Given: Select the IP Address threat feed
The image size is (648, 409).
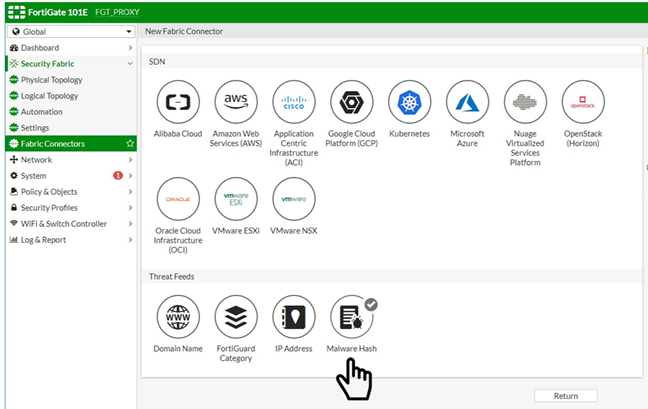Looking at the screenshot, I should 294,318.
